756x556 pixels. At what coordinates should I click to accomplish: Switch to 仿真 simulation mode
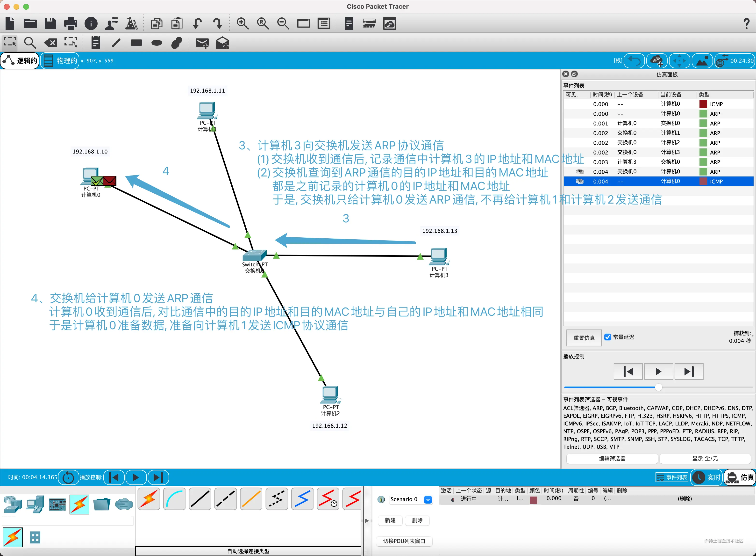[740, 477]
